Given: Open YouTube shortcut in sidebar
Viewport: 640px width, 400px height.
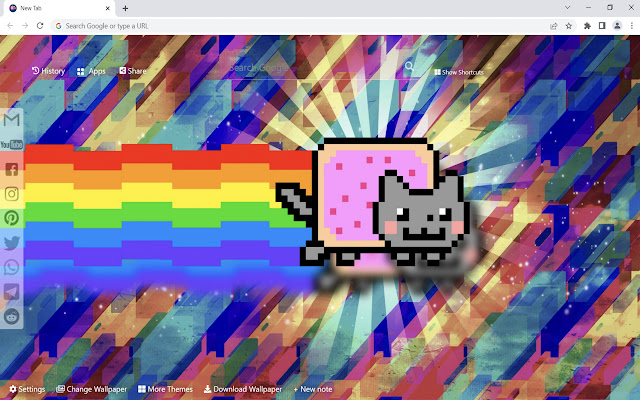Looking at the screenshot, I should click(11, 144).
